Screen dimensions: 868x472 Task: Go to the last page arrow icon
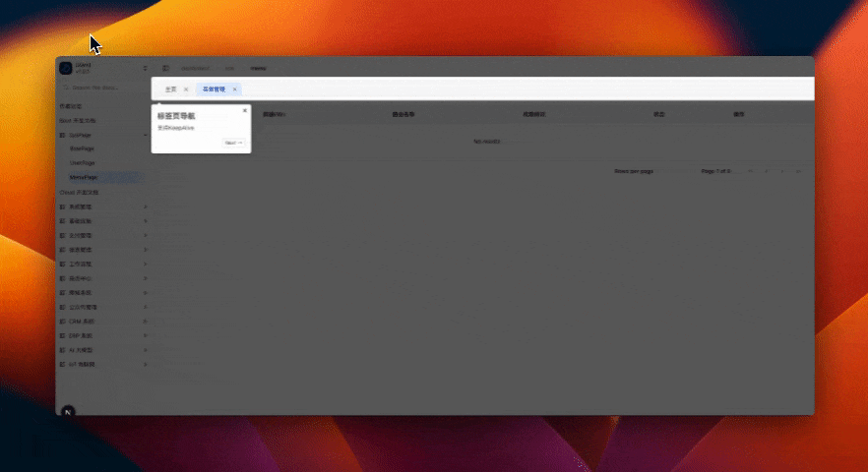(x=798, y=171)
